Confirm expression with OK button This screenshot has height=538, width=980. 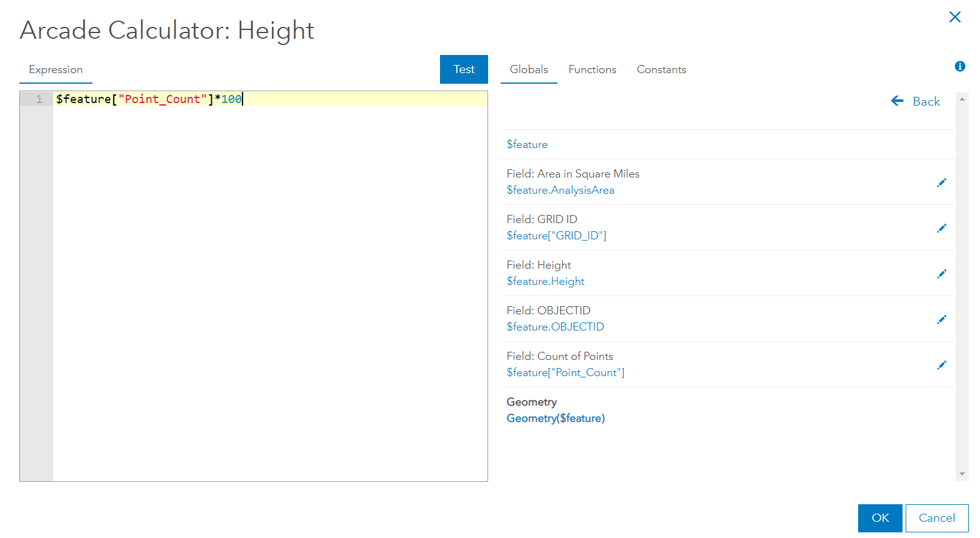(x=880, y=518)
